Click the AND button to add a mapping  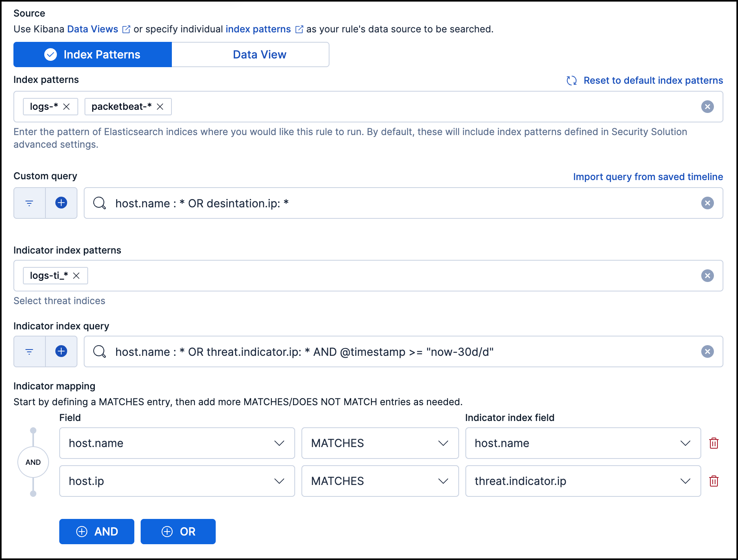tap(96, 532)
